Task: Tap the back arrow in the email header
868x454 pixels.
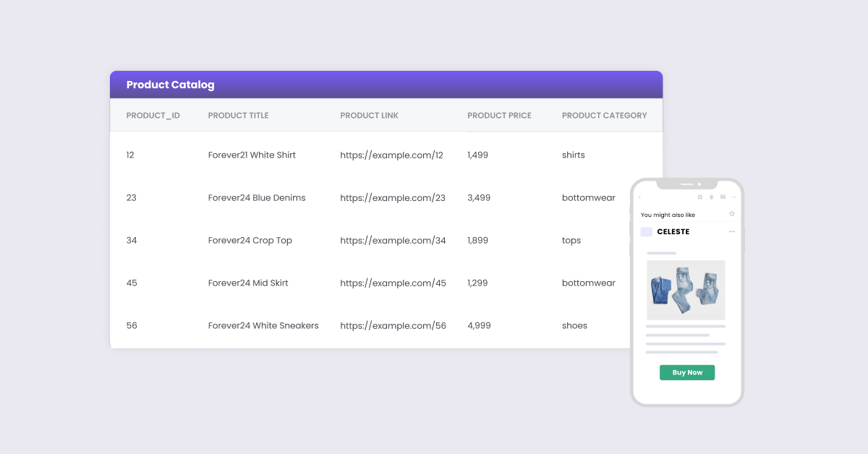Action: [639, 196]
